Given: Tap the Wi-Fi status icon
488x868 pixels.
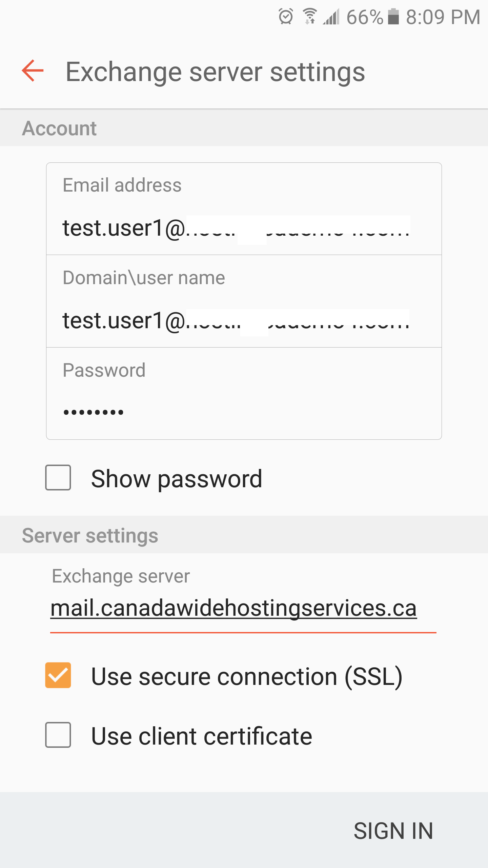Looking at the screenshot, I should tap(309, 16).
